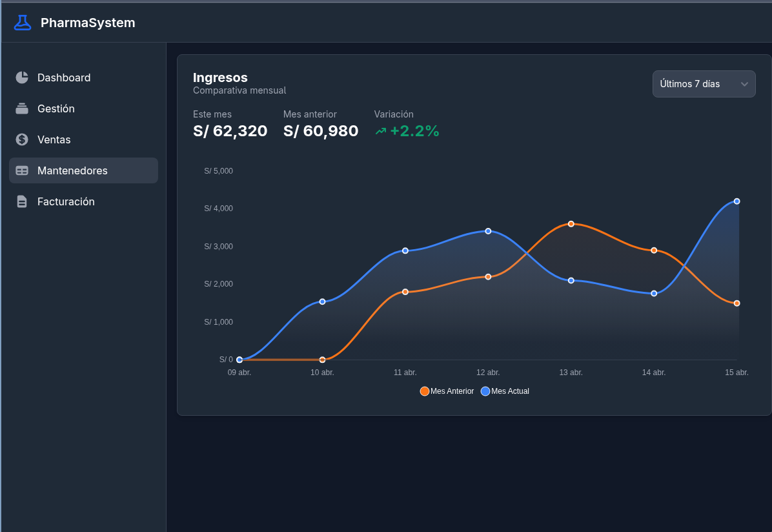Click the PharmaSystem flask logo icon
The width and height of the screenshot is (772, 532).
coord(22,23)
